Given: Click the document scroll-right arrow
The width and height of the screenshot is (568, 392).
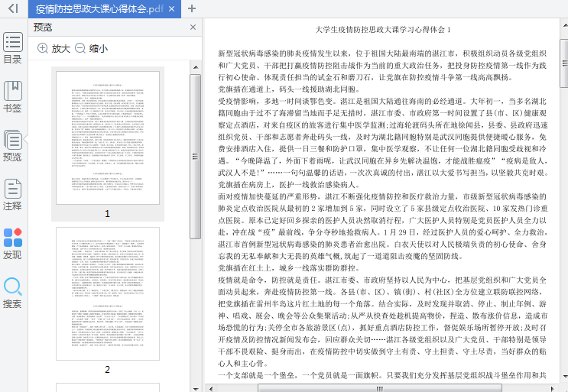Looking at the screenshot, I should 553,389.
